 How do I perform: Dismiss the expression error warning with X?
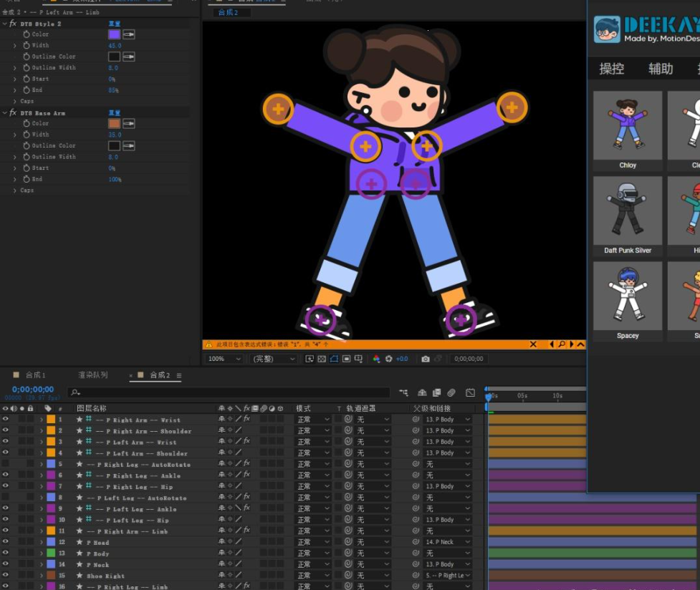533,344
